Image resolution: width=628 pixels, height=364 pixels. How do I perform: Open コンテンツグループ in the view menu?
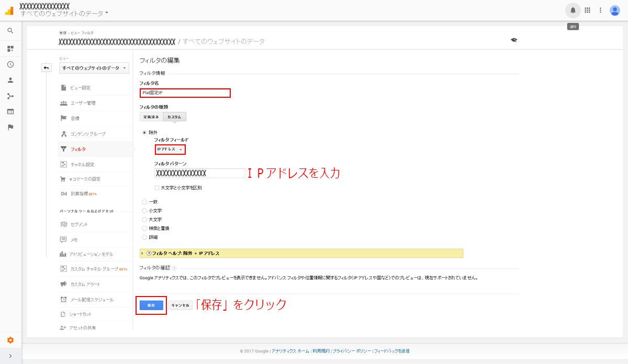88,134
